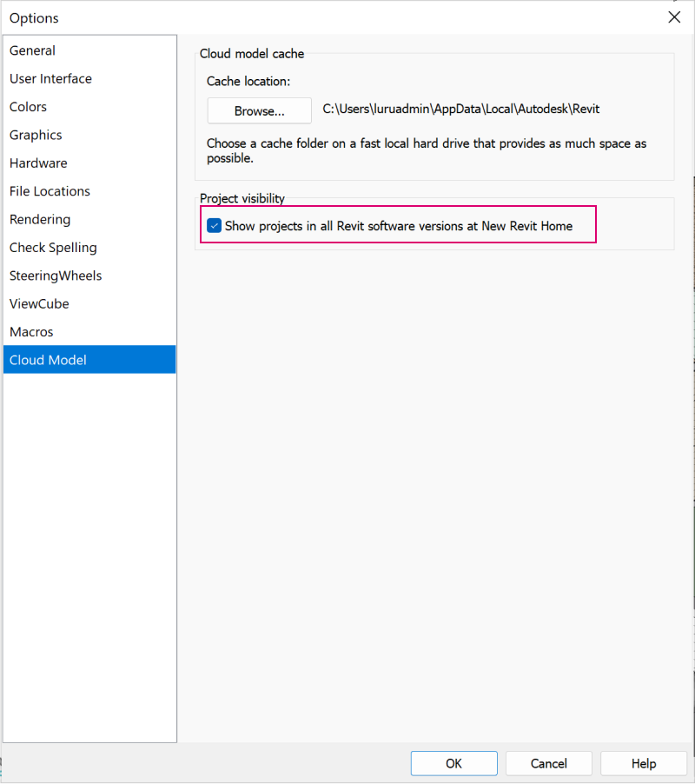This screenshot has height=784, width=695.
Task: Open Help for the Options dialog
Action: [644, 763]
